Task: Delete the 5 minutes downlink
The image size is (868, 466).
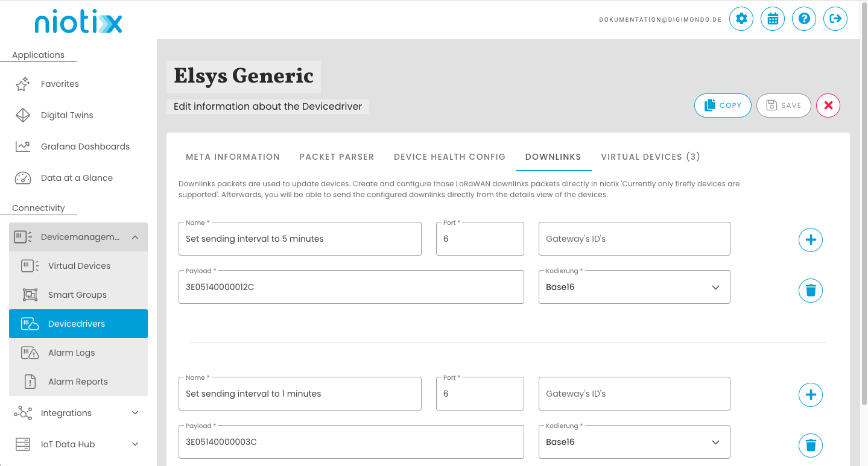Action: point(811,291)
